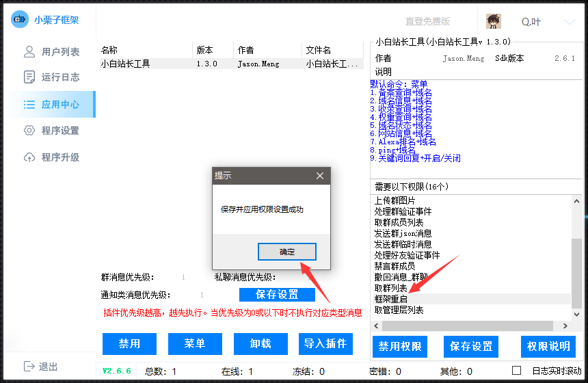This screenshot has width=588, height=383.
Task: Click the 冻结: 0 status entry
Action: coord(308,371)
